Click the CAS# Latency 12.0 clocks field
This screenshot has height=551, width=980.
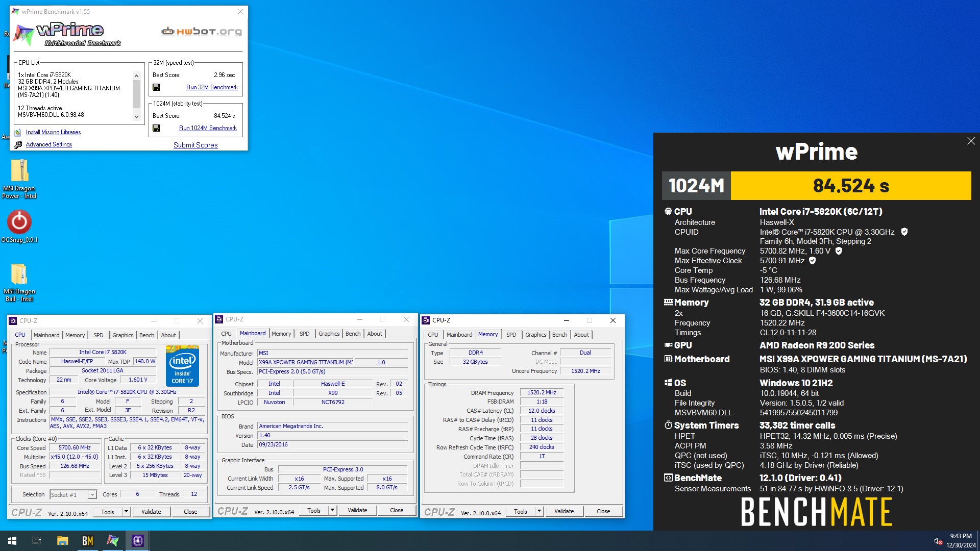click(542, 411)
